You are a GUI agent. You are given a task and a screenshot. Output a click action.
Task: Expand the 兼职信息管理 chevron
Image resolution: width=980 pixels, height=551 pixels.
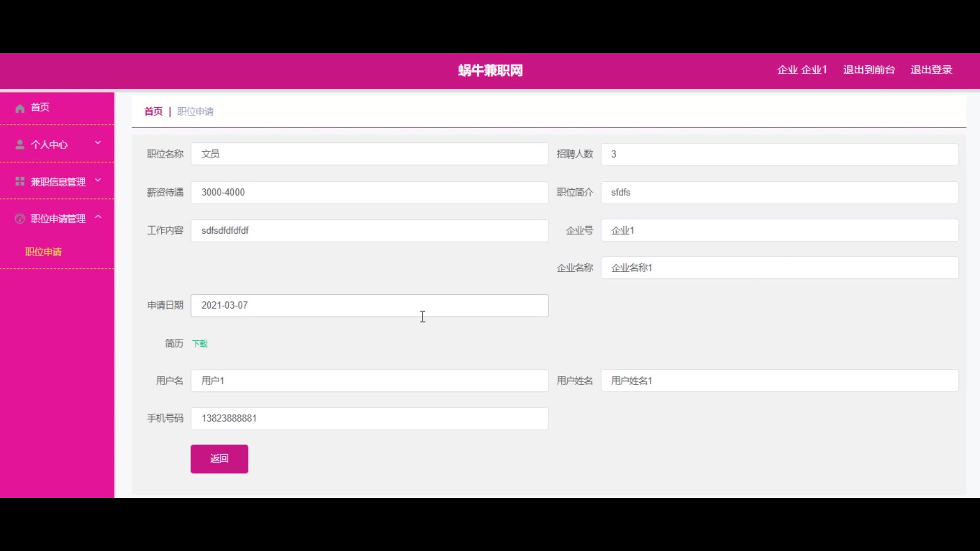click(98, 180)
